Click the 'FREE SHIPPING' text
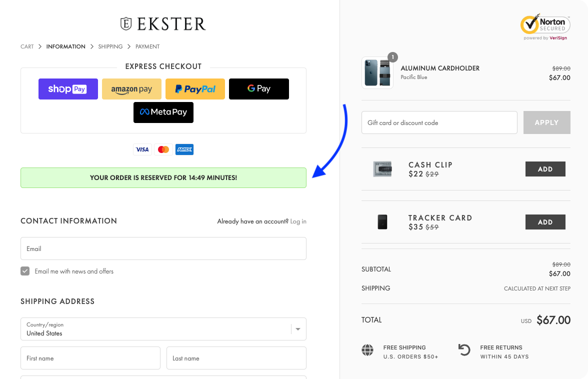This screenshot has height=379, width=588. click(x=404, y=347)
